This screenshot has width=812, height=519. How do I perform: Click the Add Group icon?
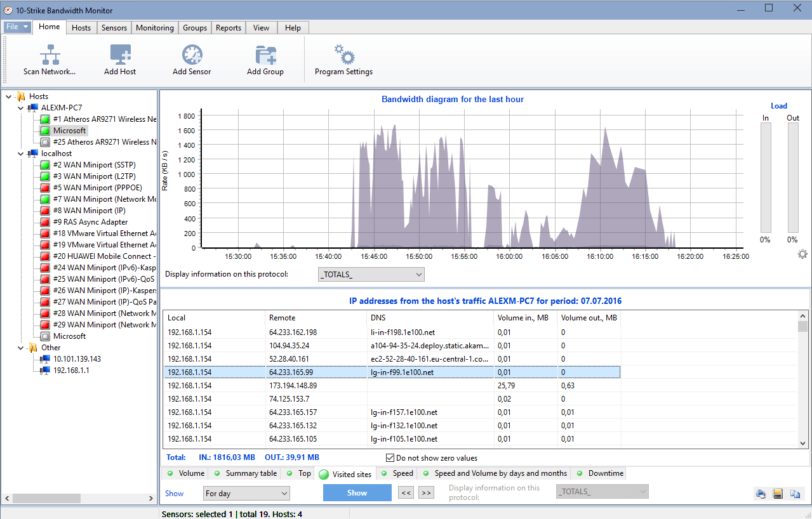click(x=265, y=55)
